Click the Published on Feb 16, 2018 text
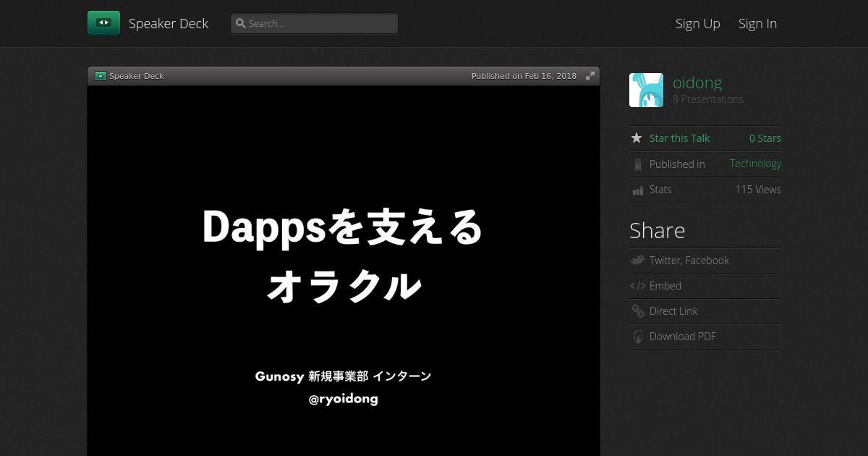868x456 pixels. (524, 76)
